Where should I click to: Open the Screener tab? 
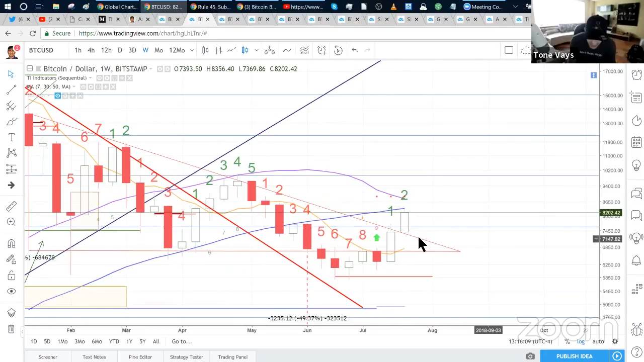tap(48, 357)
